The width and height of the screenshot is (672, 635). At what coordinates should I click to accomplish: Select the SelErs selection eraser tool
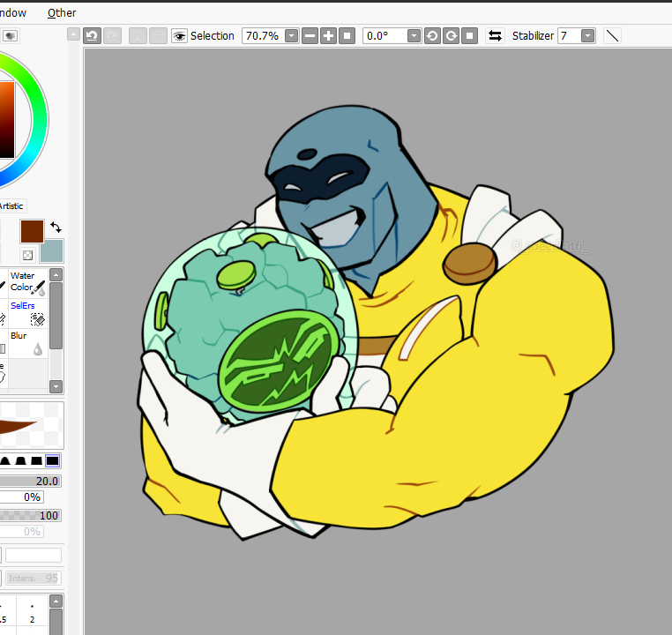point(28,313)
